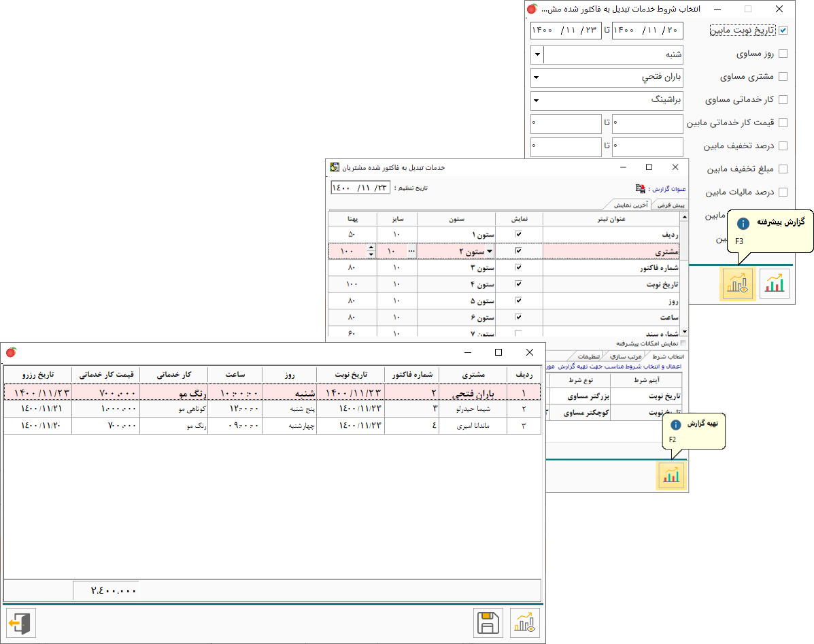Enable روز مساوی checkbox
The image size is (814, 644).
click(x=783, y=53)
